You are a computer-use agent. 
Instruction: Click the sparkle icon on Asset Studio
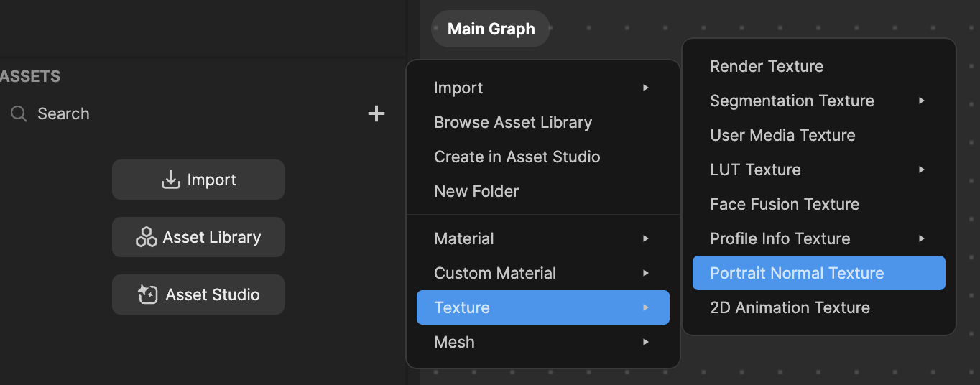point(148,294)
